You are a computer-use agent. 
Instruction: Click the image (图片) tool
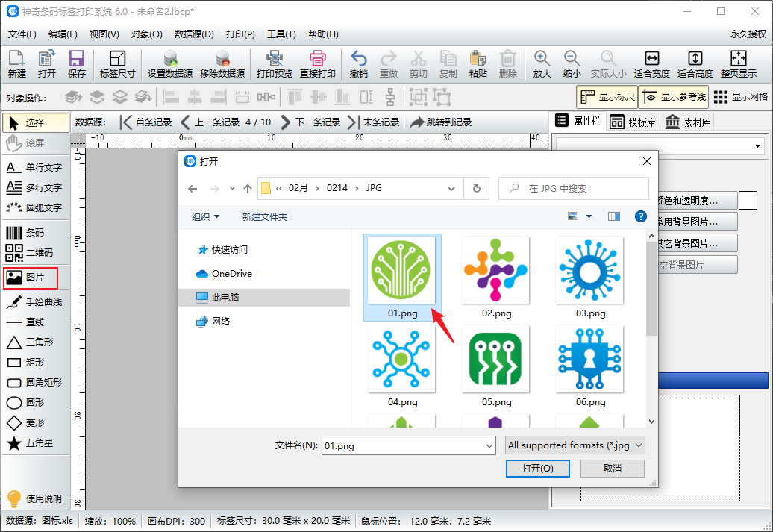point(36,278)
